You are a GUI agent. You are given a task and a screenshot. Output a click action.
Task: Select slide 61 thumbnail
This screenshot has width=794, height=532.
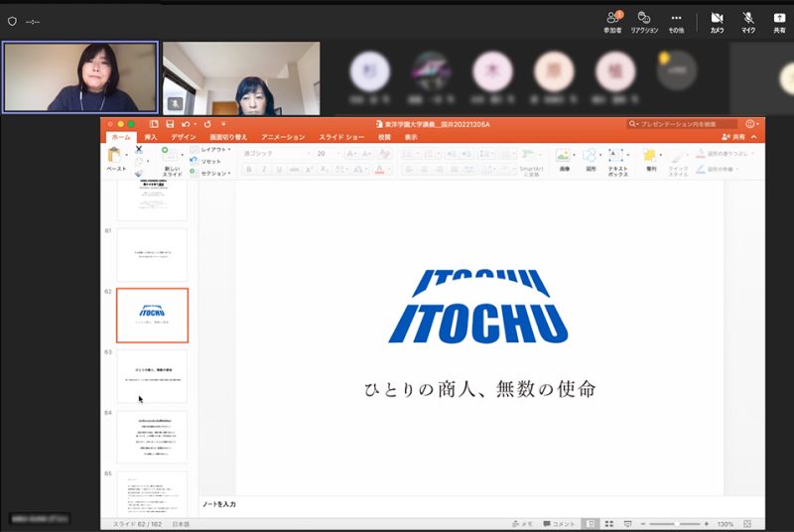click(153, 255)
